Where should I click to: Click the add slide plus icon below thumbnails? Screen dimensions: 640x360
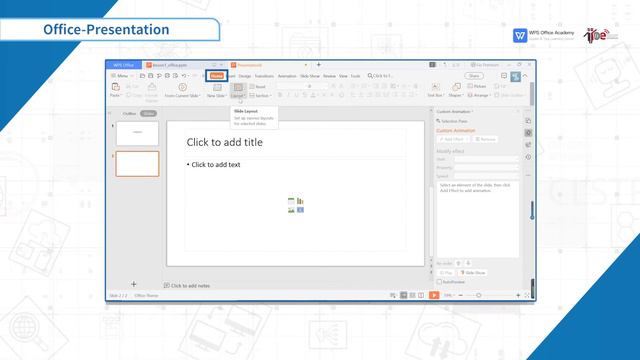tap(133, 284)
